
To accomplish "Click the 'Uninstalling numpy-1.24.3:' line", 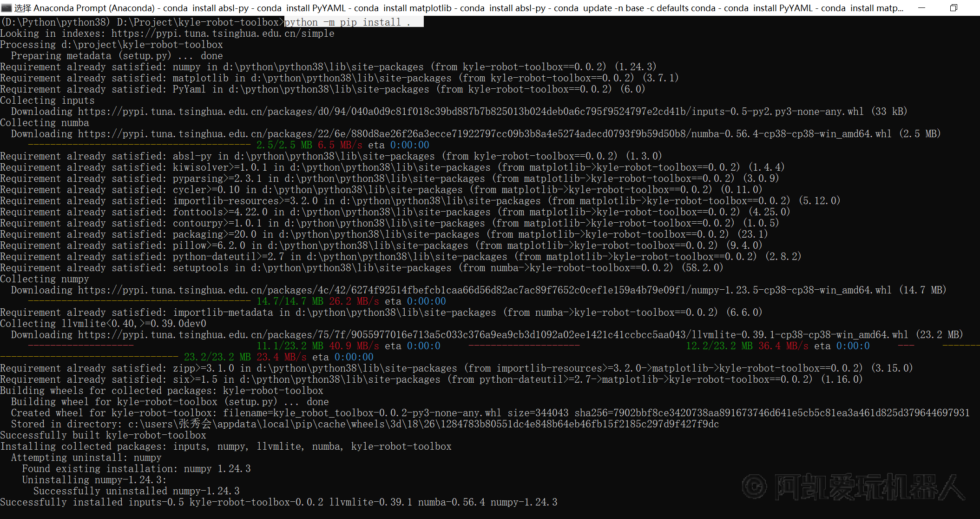I will pyautogui.click(x=94, y=480).
